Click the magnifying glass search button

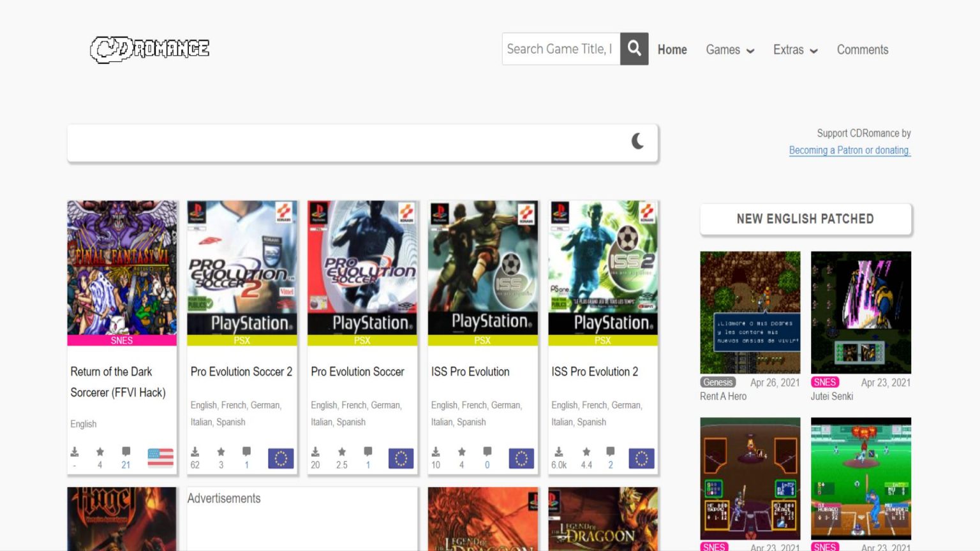pos(634,48)
